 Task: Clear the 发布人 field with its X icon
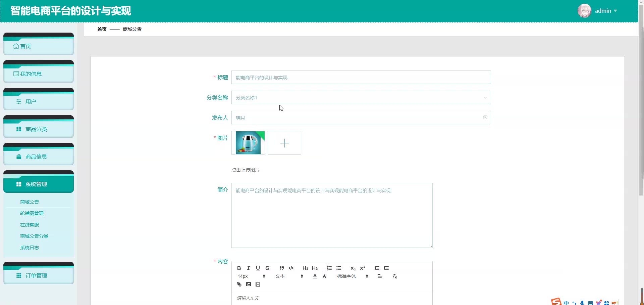tap(485, 117)
